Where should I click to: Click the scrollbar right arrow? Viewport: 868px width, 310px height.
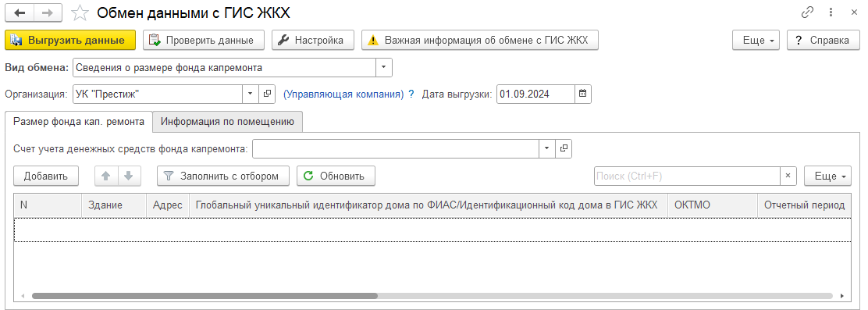click(842, 296)
